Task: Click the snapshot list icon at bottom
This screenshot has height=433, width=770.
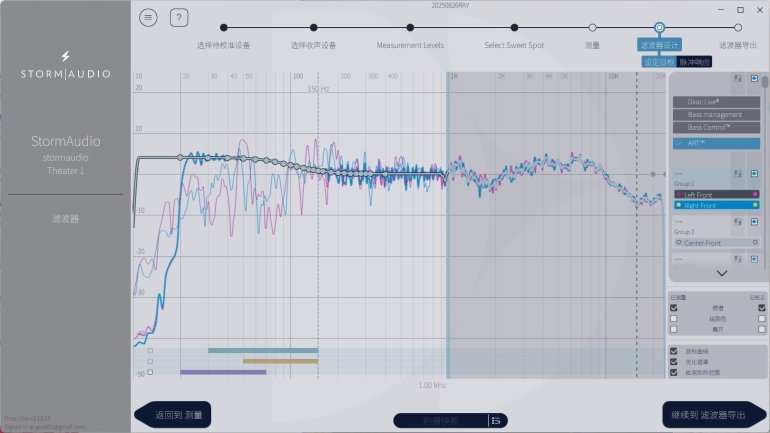Action: pos(495,420)
